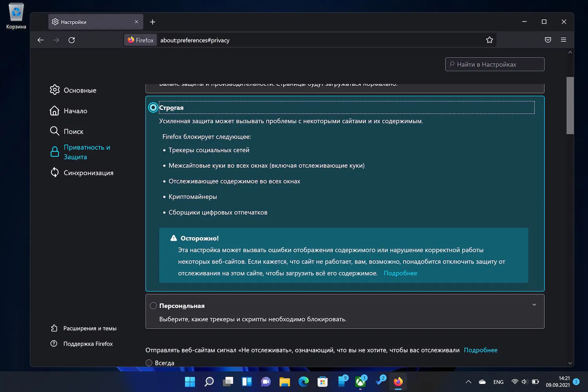Open the Firefox application menu
Image resolution: width=588 pixels, height=392 pixels.
pos(564,40)
